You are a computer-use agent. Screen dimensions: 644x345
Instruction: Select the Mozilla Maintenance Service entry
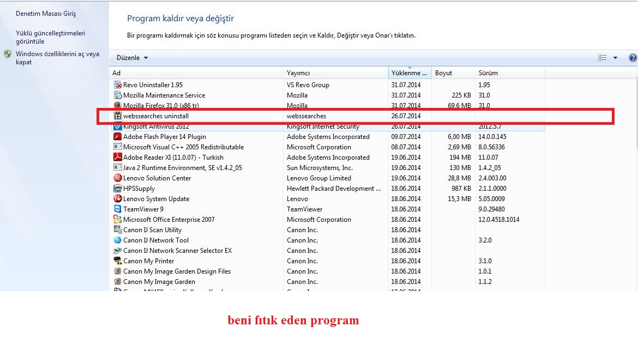click(164, 95)
